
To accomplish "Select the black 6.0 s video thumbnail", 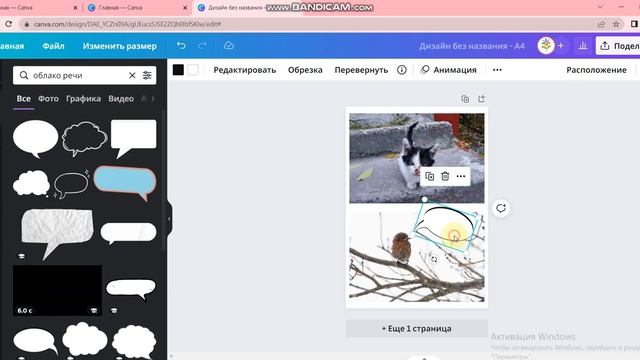I will point(57,290).
